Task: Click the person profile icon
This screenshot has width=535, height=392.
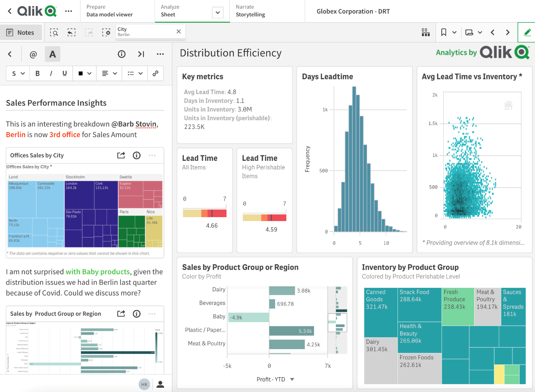Action: pyautogui.click(x=160, y=384)
